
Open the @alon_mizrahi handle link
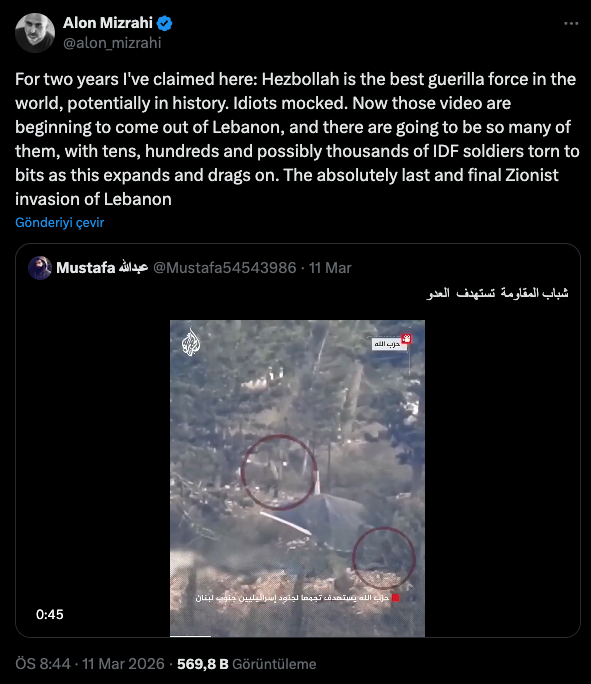[x=112, y=43]
